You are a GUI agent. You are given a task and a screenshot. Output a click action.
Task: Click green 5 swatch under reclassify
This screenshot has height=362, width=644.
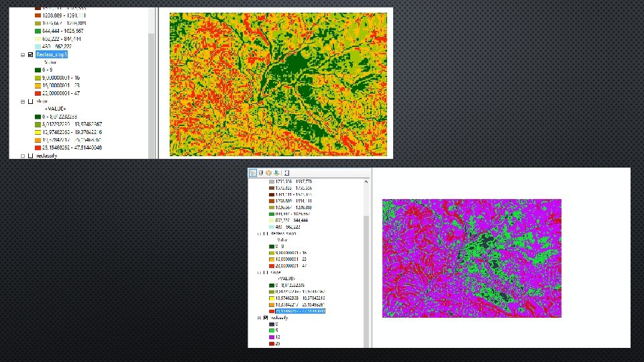click(x=272, y=330)
